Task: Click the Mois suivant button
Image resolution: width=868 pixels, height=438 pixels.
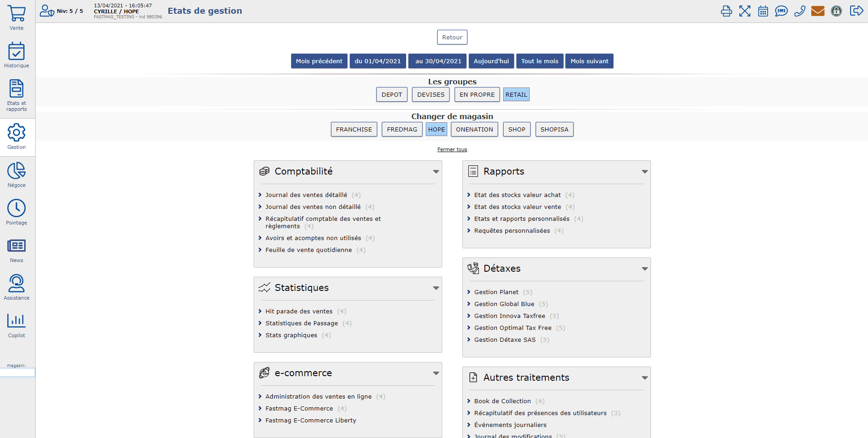Action: tap(589, 61)
